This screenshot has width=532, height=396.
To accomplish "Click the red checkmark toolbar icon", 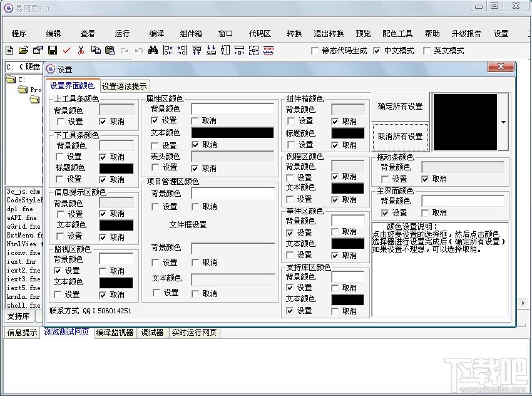I will coord(67,50).
